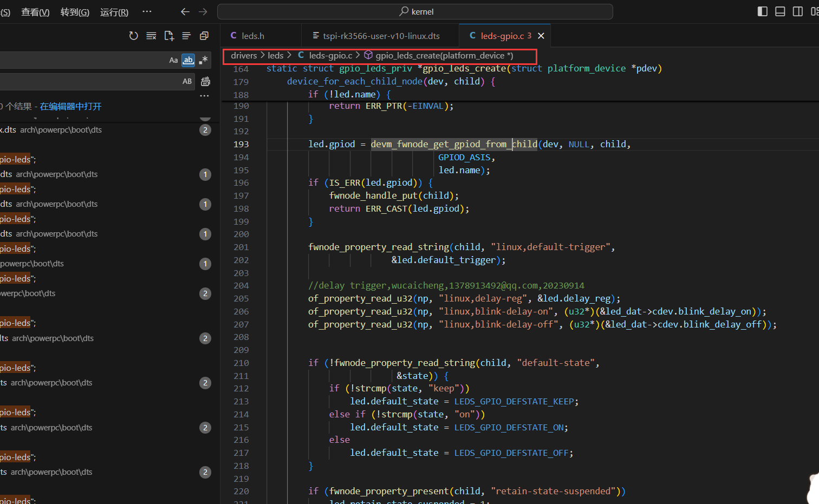Open the 运行(R) menu

coord(114,12)
